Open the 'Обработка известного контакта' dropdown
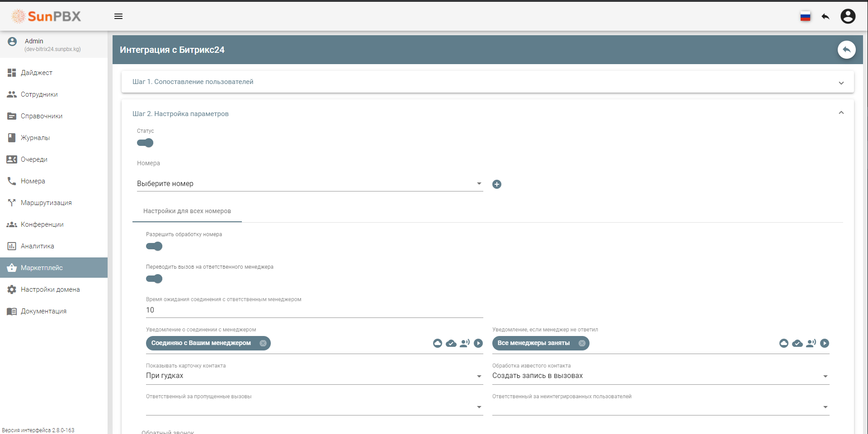This screenshot has width=868, height=434. click(660, 376)
